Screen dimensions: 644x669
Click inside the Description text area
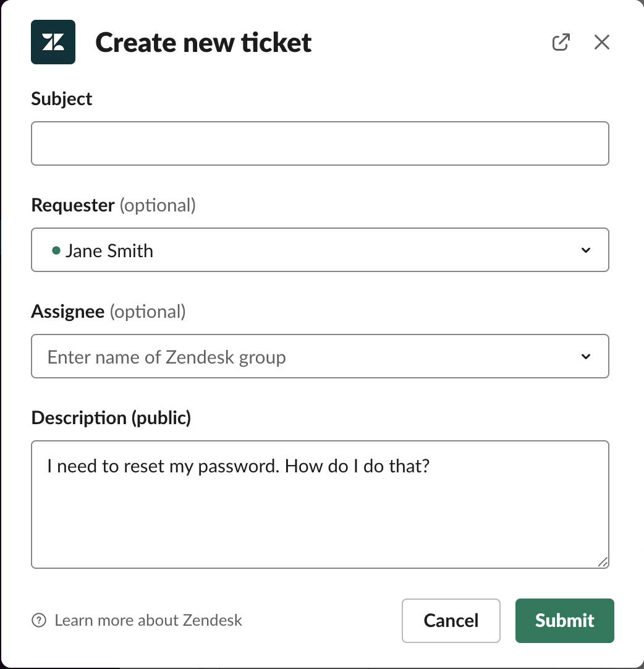point(320,513)
